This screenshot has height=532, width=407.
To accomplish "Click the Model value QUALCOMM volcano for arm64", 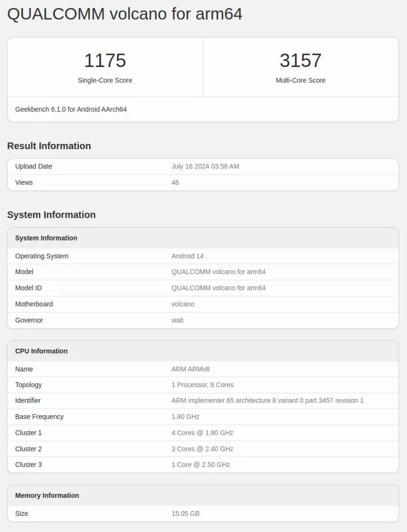I will 218,272.
